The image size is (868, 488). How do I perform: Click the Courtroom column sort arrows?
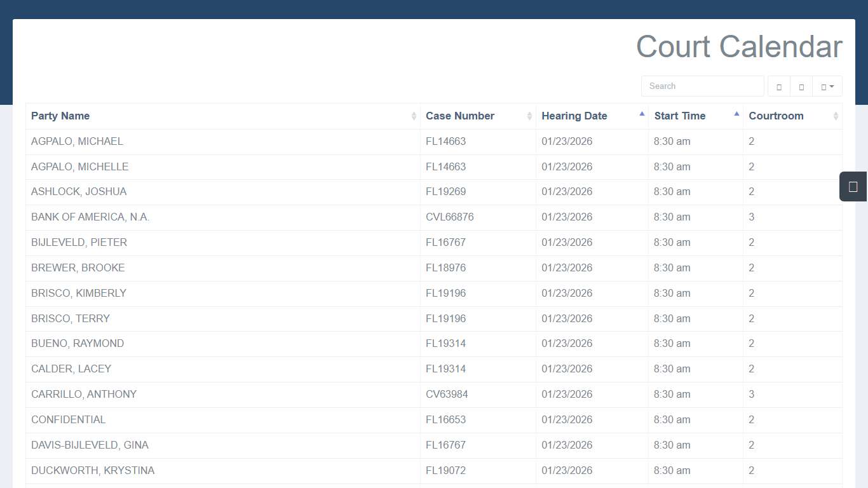(836, 116)
